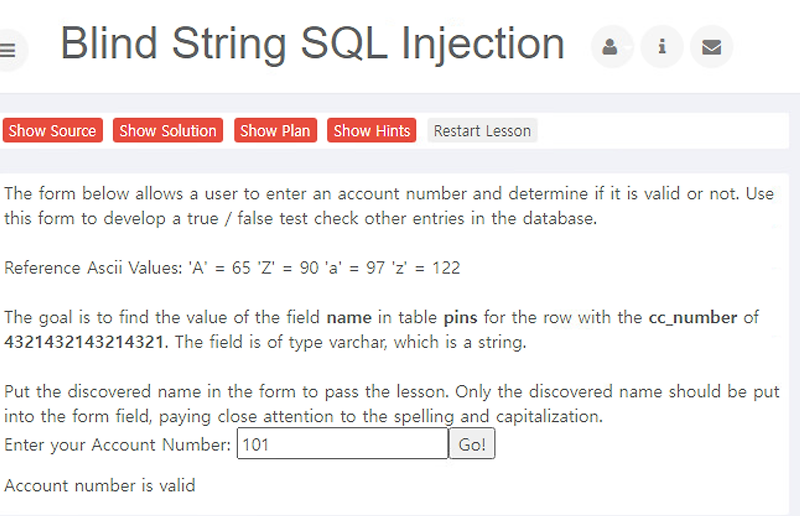Image resolution: width=800 pixels, height=516 pixels.
Task: Click the bold word 'name' in instructions
Action: [x=349, y=317]
